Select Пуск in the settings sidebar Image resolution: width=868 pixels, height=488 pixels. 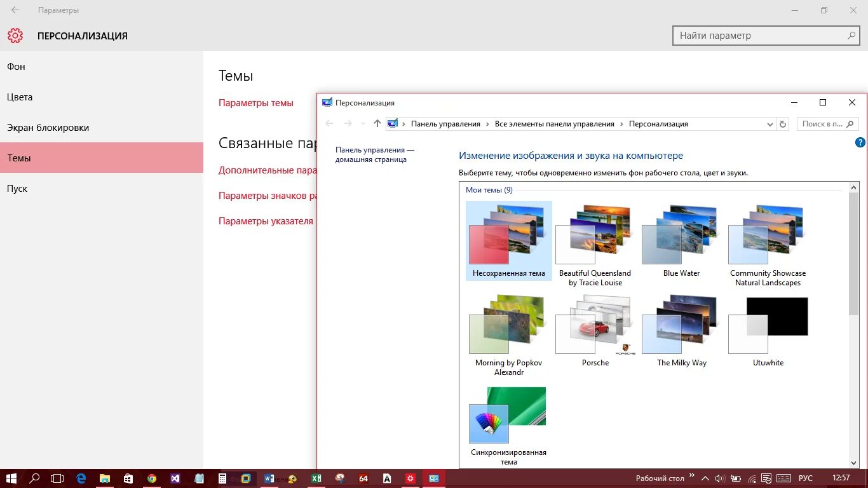point(102,189)
